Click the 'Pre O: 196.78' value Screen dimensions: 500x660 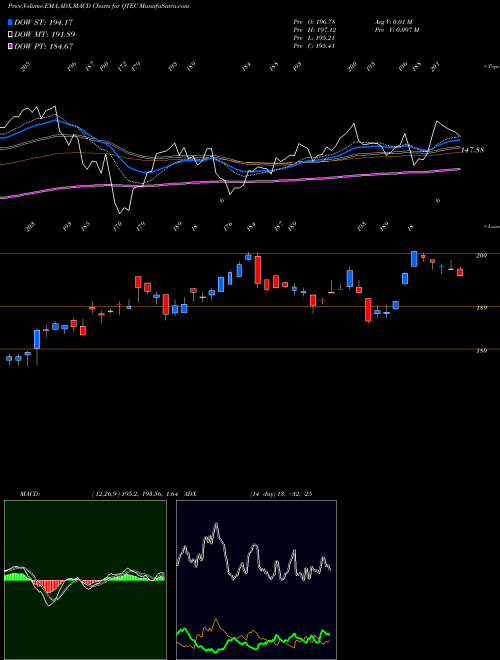(314, 22)
